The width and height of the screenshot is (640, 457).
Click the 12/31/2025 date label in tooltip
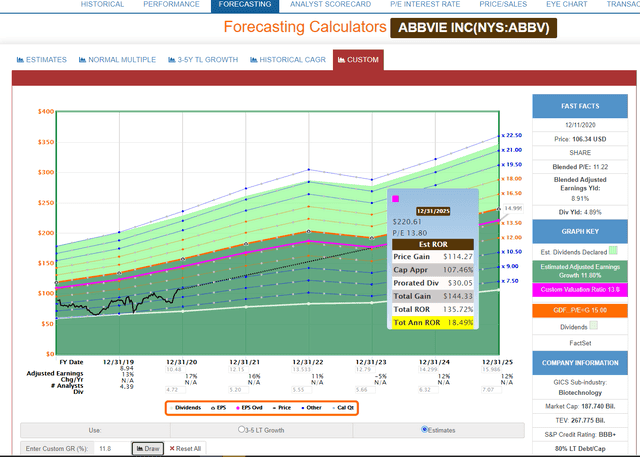433,211
